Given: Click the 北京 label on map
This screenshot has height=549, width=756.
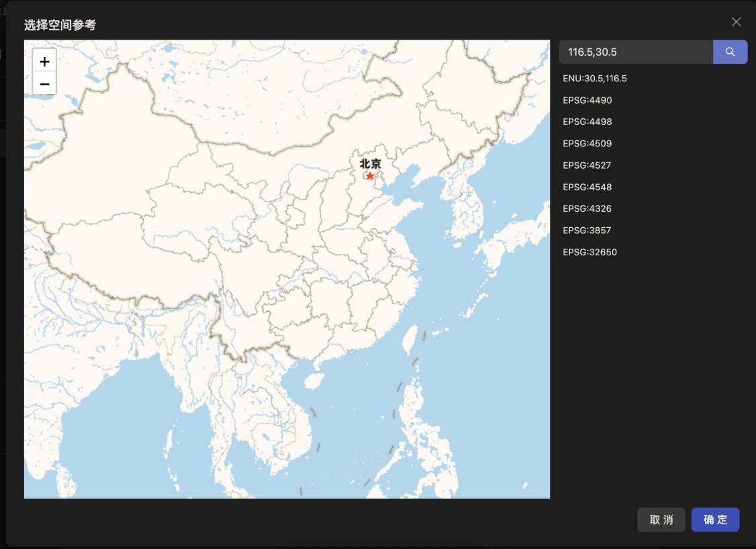Looking at the screenshot, I should 370,163.
